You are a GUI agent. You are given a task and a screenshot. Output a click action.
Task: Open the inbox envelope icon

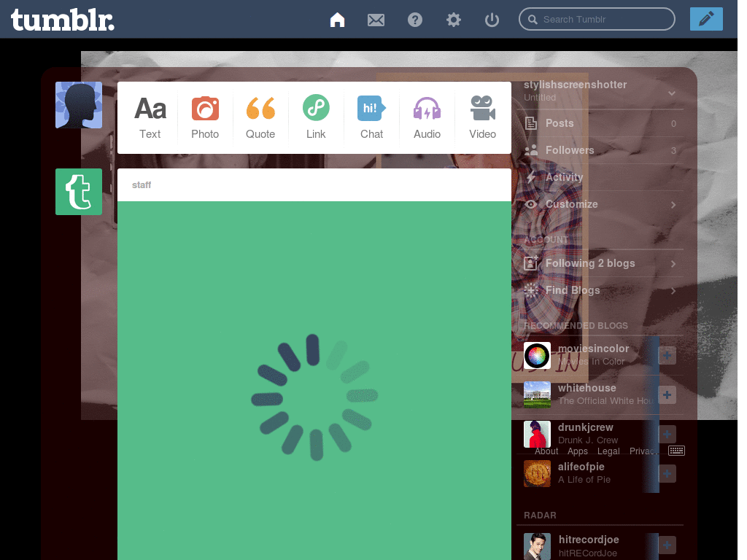click(x=376, y=20)
